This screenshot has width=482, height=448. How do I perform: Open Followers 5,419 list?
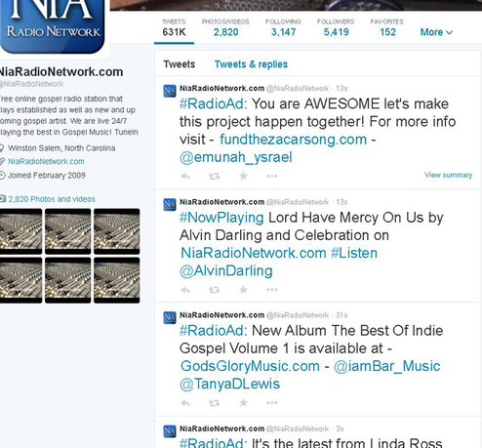pos(336,28)
